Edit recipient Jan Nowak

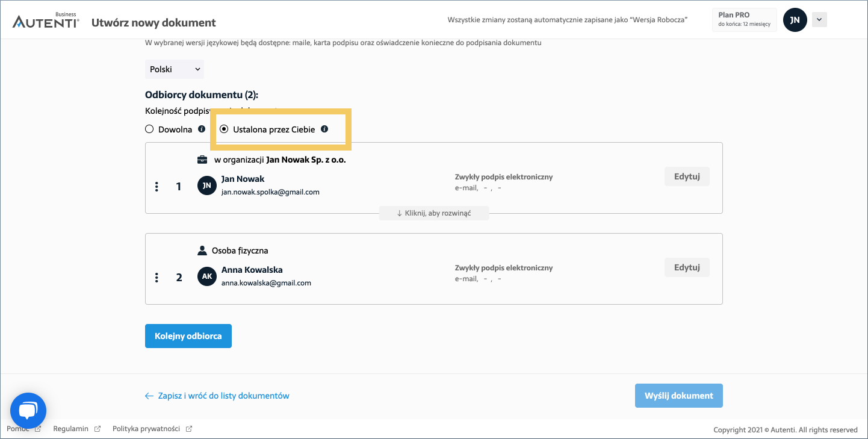pos(687,176)
